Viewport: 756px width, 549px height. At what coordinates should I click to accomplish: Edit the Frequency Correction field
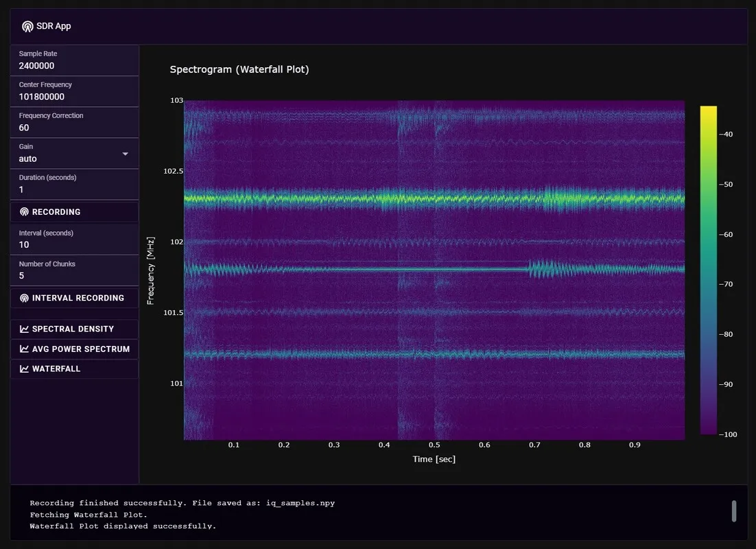tap(74, 122)
